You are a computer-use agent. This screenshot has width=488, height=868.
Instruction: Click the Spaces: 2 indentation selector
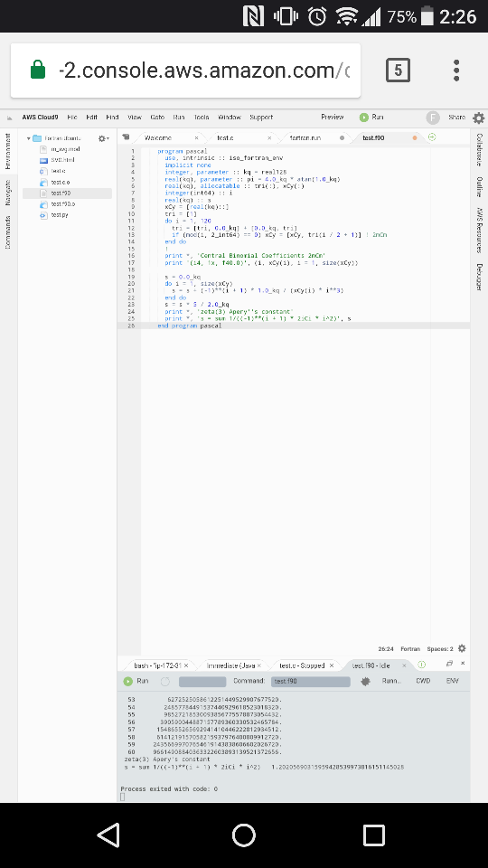pos(440,649)
